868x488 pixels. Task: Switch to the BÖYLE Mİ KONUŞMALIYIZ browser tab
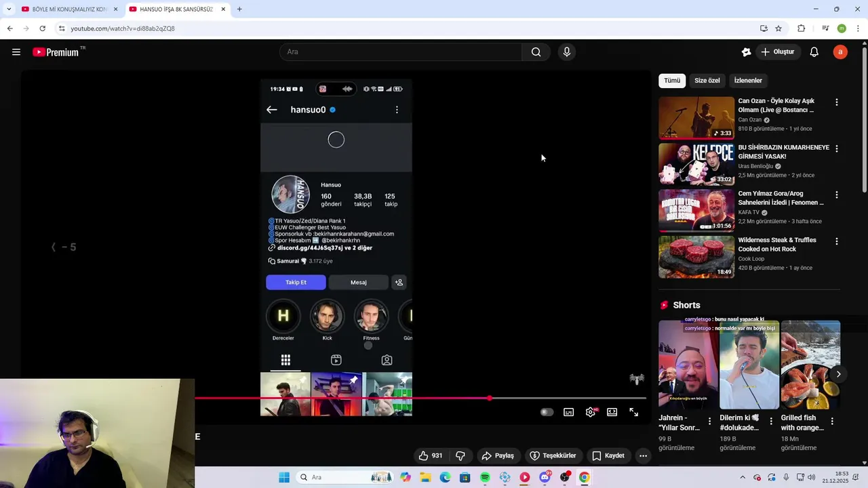tap(70, 9)
